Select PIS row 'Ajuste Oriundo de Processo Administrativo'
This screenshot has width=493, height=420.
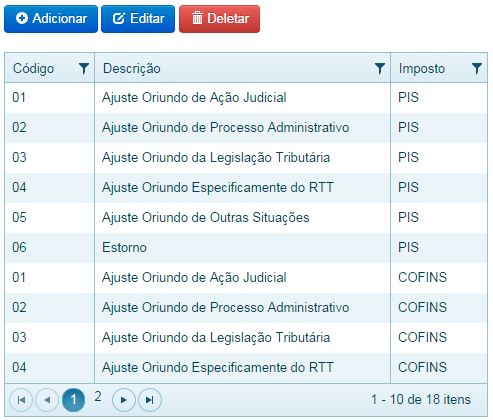(x=246, y=128)
